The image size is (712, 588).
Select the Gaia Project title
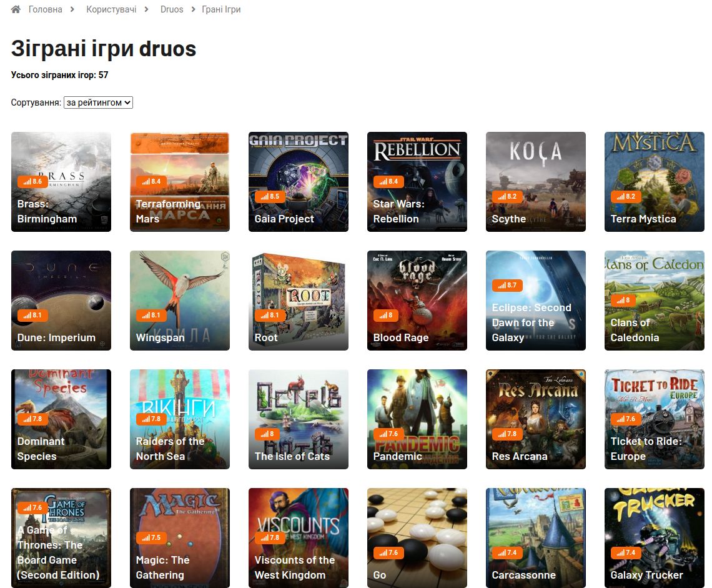click(284, 219)
